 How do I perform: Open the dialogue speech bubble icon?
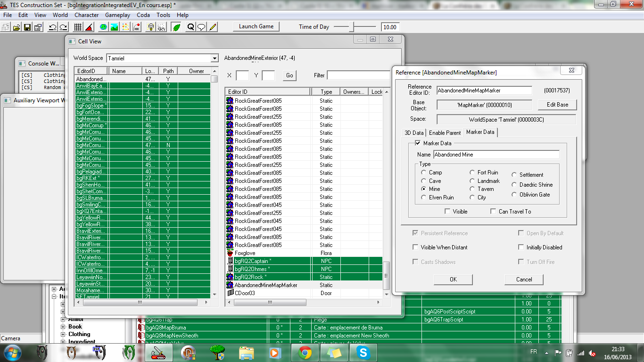click(x=201, y=27)
